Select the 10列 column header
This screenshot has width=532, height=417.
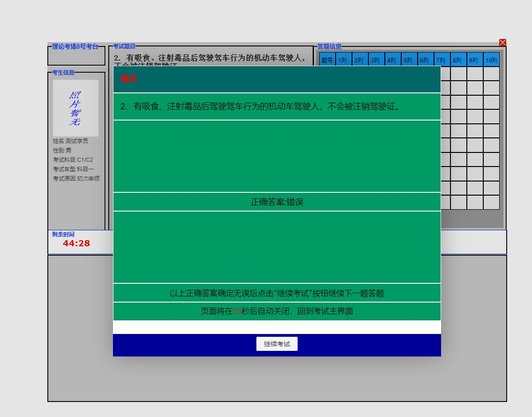pos(491,60)
